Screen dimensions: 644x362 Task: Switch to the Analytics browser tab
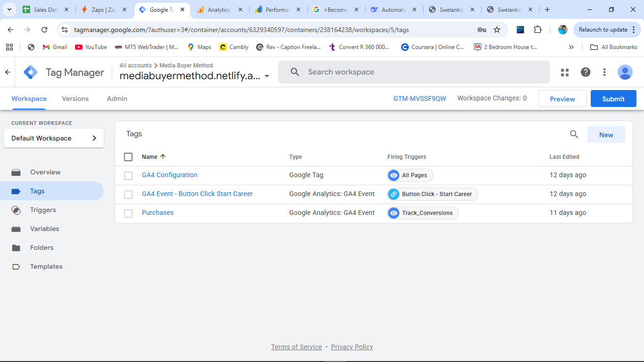pyautogui.click(x=220, y=9)
